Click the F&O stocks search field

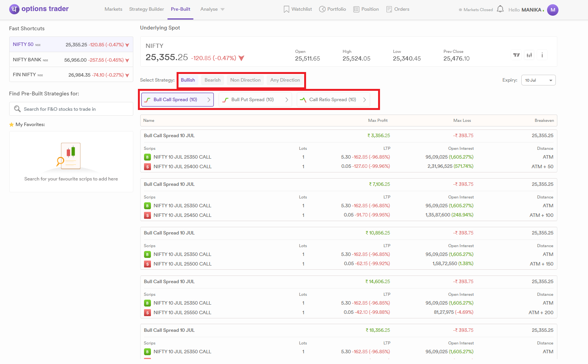click(71, 109)
